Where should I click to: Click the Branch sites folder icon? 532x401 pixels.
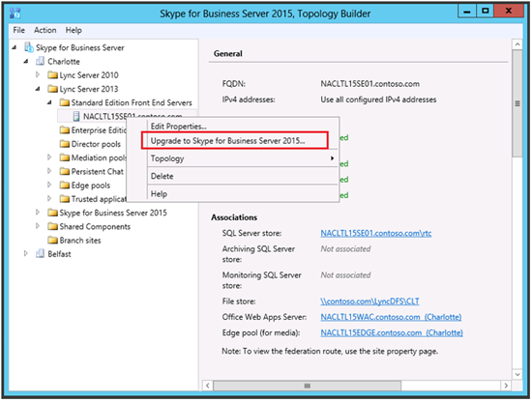click(x=52, y=240)
